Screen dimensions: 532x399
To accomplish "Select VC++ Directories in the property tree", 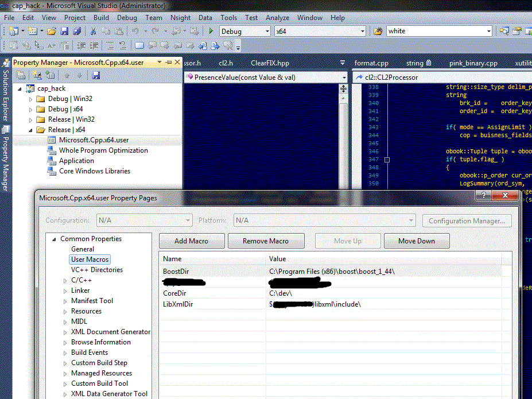I will (96, 270).
